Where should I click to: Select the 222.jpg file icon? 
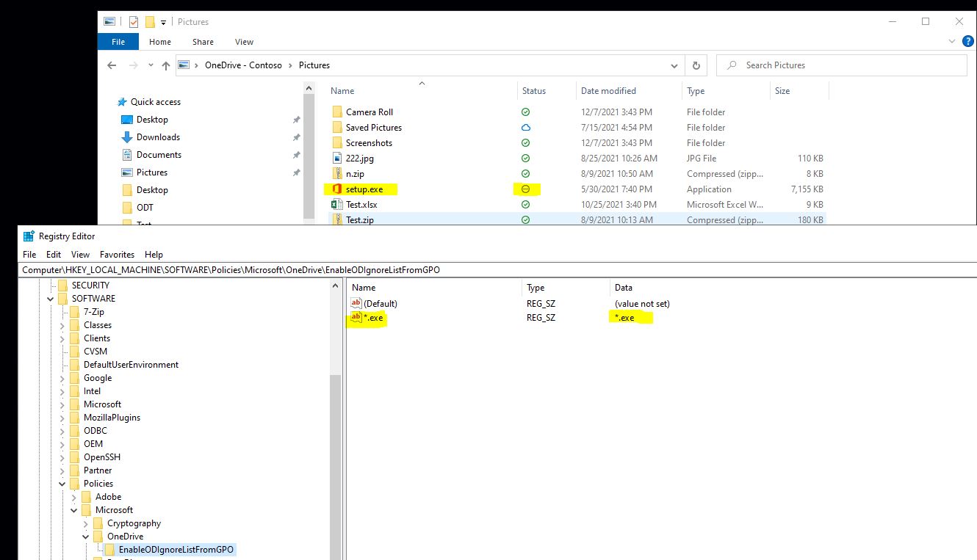tap(337, 159)
